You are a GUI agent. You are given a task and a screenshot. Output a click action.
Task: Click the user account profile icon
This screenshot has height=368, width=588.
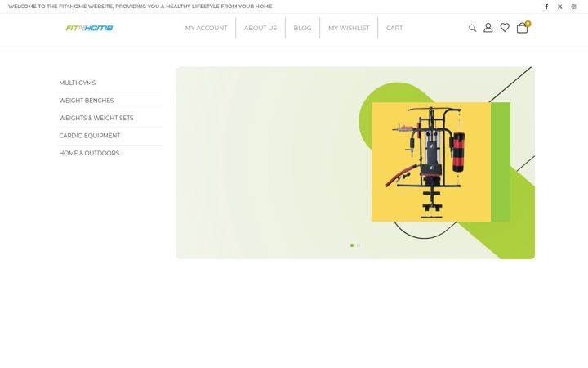coord(488,28)
